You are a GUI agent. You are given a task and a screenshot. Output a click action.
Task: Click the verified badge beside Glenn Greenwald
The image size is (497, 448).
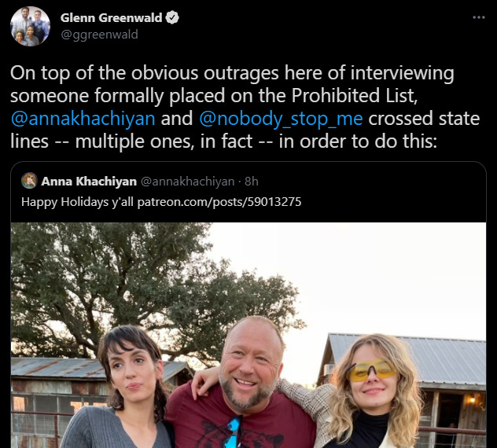pyautogui.click(x=172, y=18)
